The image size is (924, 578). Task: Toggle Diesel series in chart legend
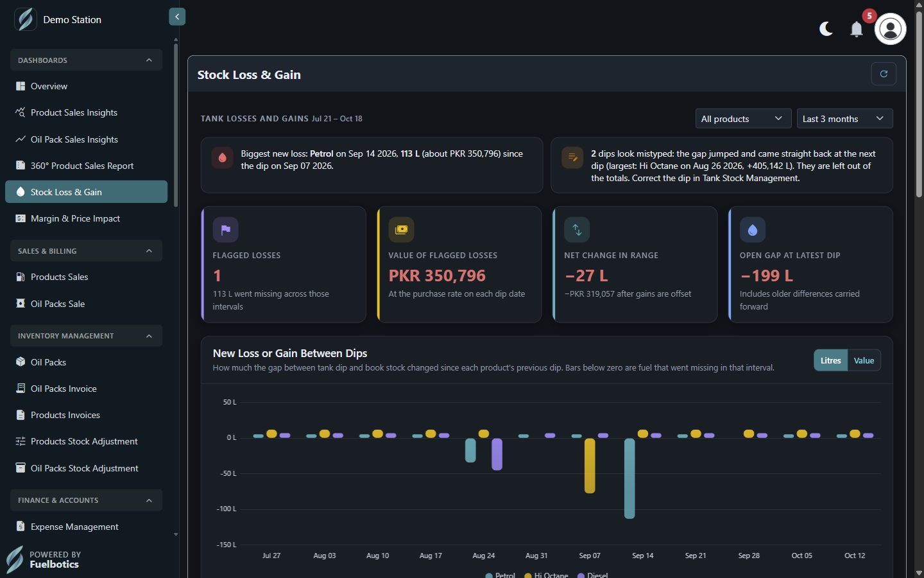point(592,575)
